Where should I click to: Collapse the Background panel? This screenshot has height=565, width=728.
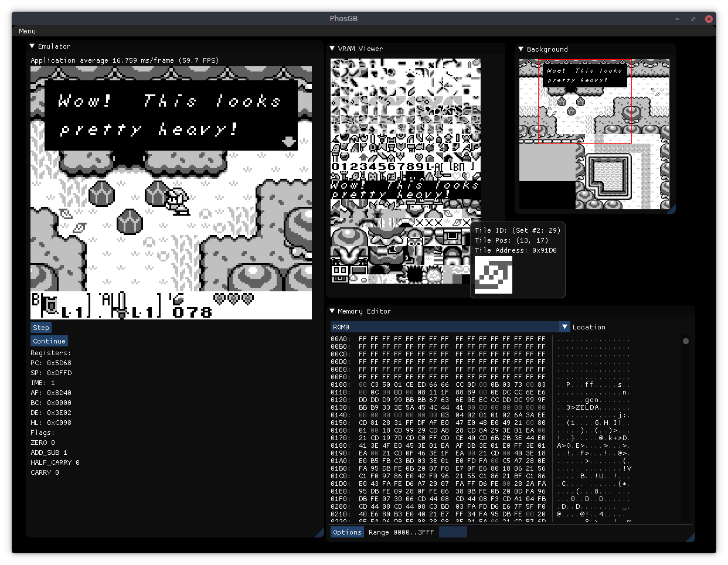[x=521, y=49]
